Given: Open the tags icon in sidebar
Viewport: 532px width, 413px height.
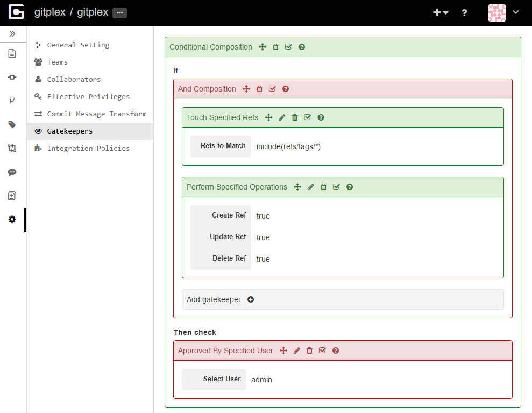Looking at the screenshot, I should [12, 124].
